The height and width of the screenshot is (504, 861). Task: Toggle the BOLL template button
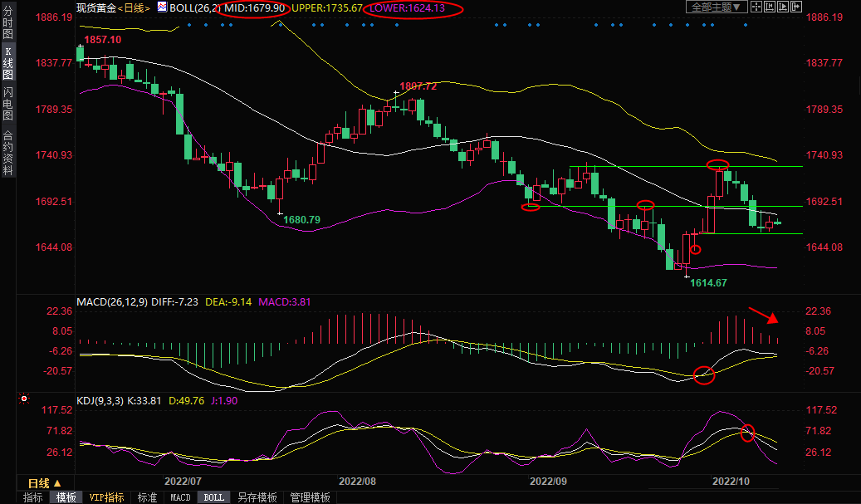(x=213, y=497)
